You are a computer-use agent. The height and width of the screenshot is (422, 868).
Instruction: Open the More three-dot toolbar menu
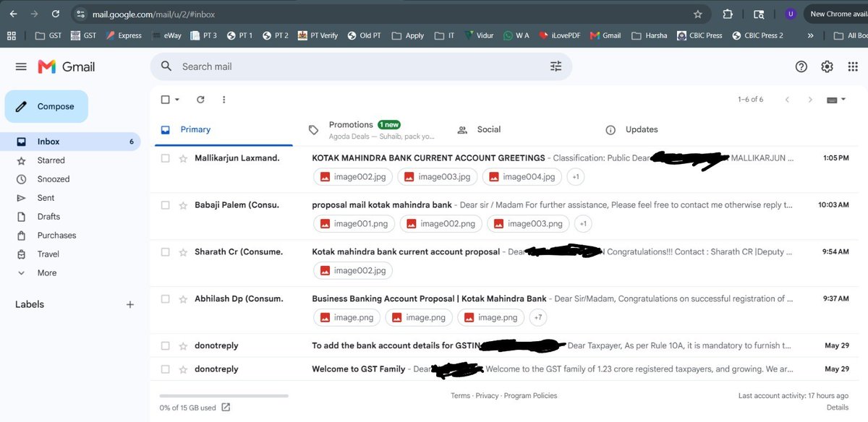point(224,100)
